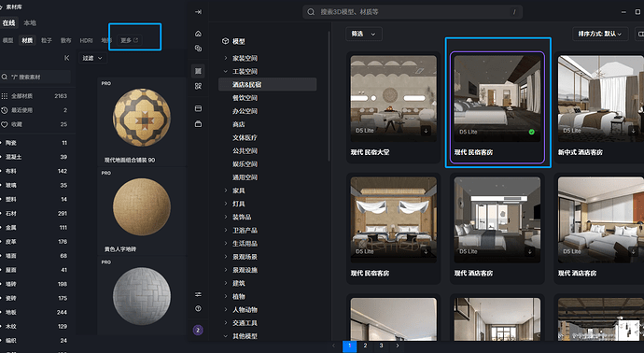Collapse the material category list with K icon

(66, 58)
